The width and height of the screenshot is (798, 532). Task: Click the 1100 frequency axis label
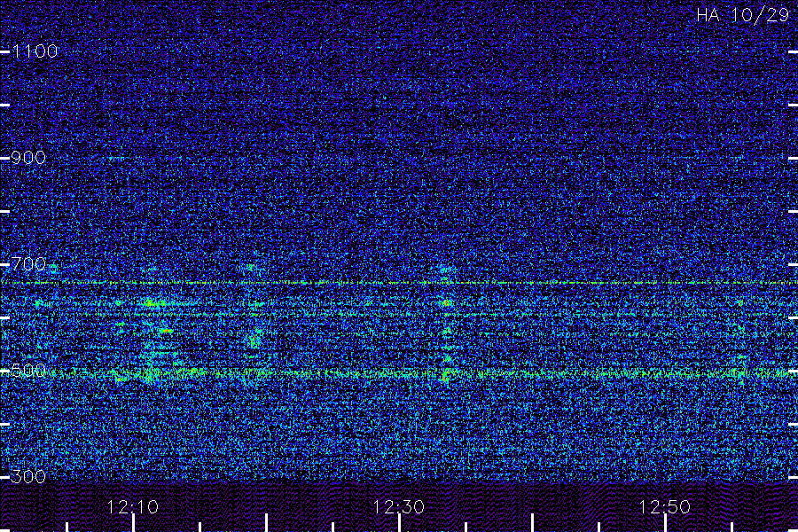(35, 51)
